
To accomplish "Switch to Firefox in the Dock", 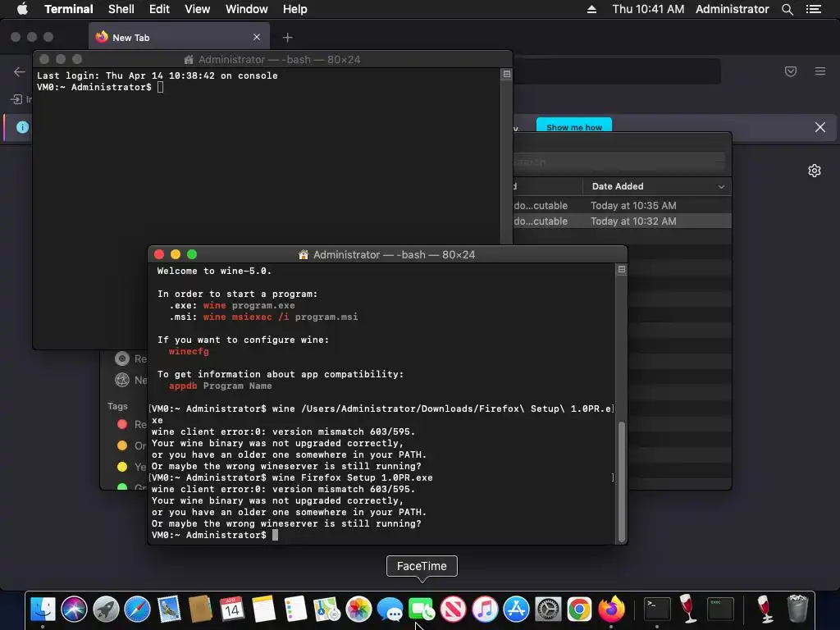I will pyautogui.click(x=611, y=609).
